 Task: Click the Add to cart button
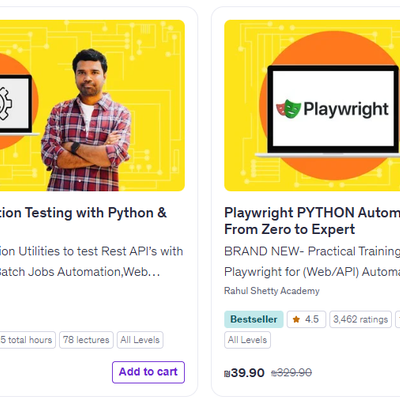click(x=148, y=372)
